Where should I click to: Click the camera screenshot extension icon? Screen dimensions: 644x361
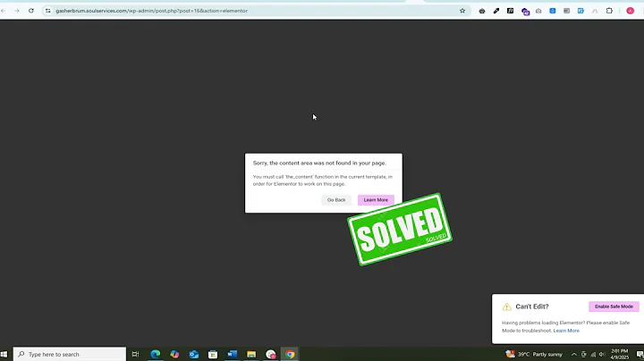coord(538,11)
